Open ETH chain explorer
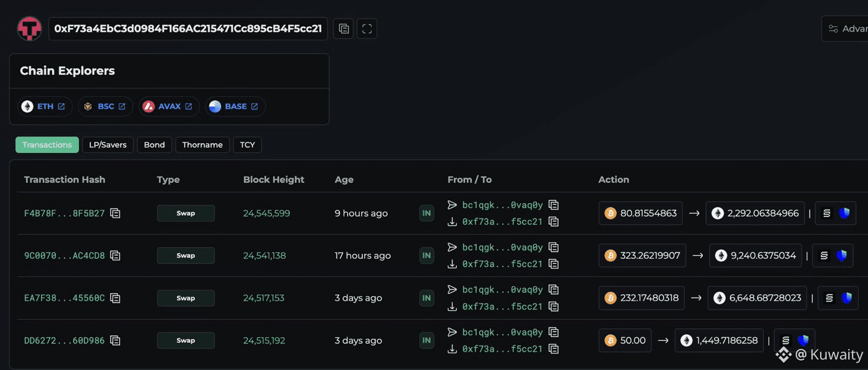This screenshot has height=370, width=868. [x=45, y=106]
